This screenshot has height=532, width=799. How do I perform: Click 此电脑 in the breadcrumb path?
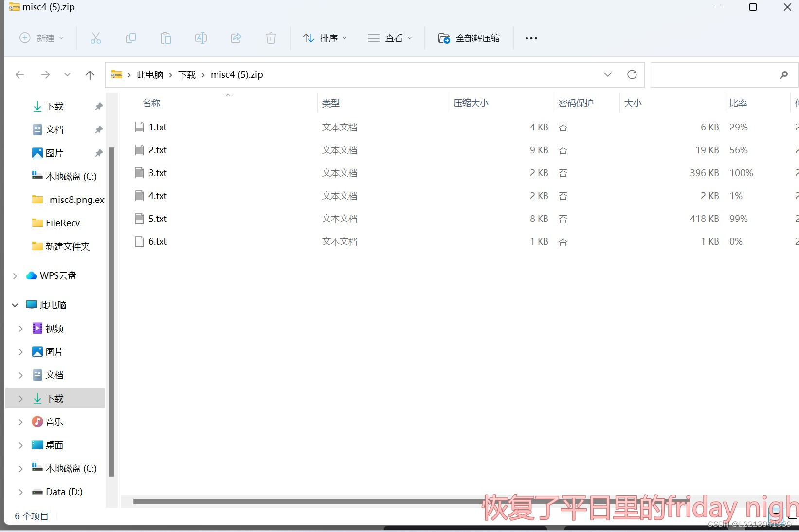pyautogui.click(x=150, y=74)
